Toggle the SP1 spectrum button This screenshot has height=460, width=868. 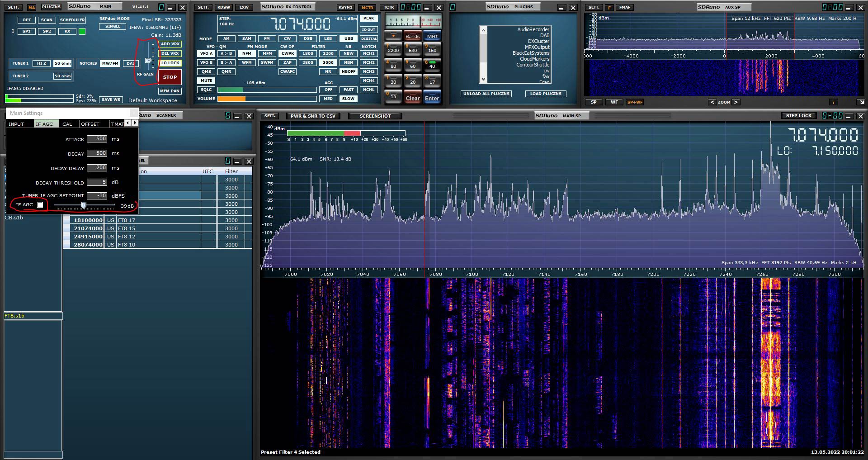click(x=27, y=31)
